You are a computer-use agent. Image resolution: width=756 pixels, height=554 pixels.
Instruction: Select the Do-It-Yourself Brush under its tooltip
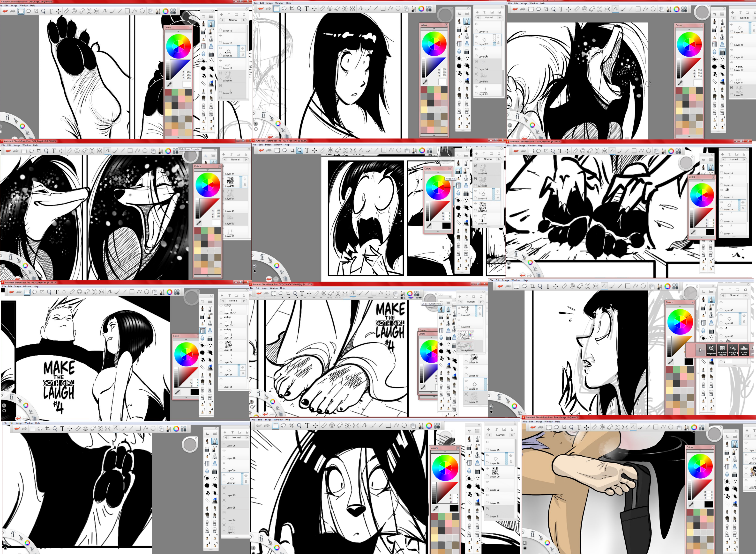click(x=441, y=309)
